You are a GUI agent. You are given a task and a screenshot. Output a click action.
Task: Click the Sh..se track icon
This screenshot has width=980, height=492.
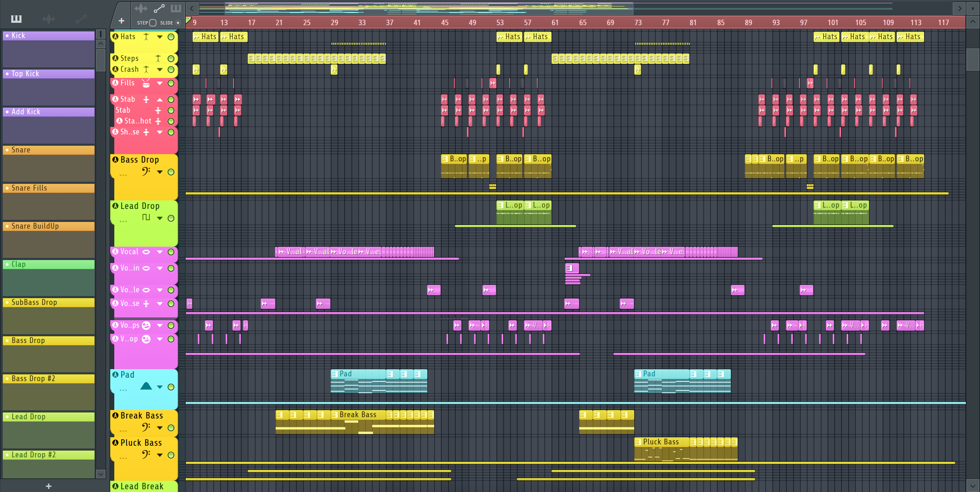[146, 132]
